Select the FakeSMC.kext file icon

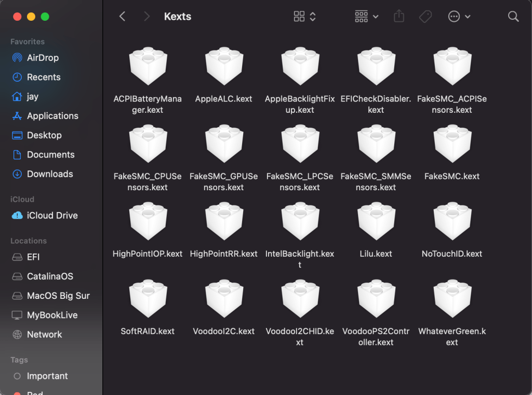[452, 144]
